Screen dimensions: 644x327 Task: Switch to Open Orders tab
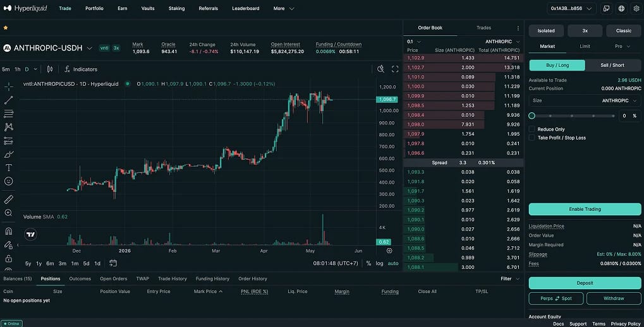point(113,279)
